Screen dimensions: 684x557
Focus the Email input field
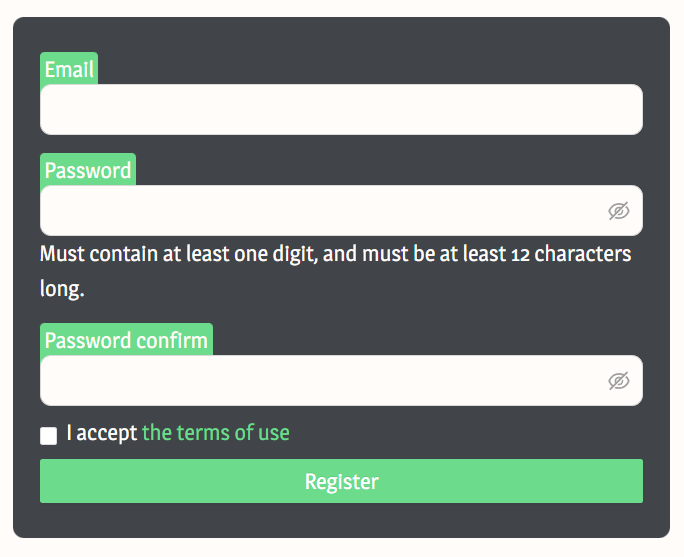click(x=340, y=110)
